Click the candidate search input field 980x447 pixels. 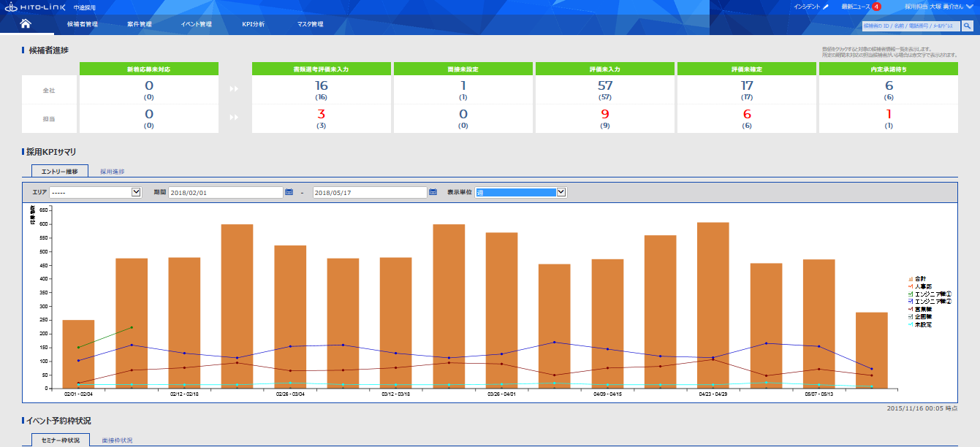point(910,26)
